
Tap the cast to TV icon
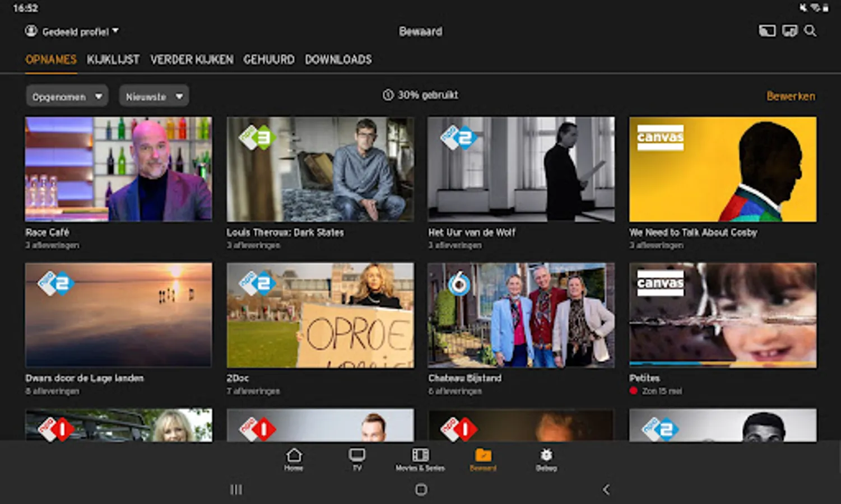click(x=767, y=31)
